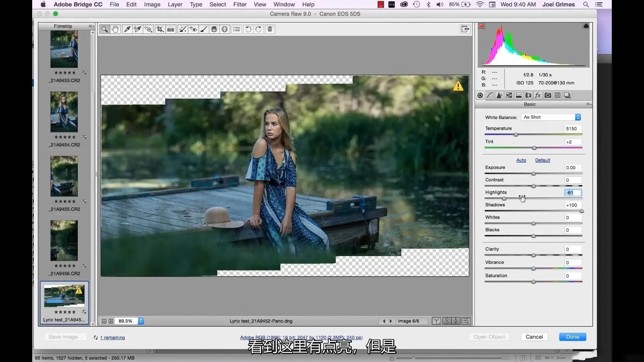Toggle shadow clipping warning in histogram
The image size is (644, 362).
[481, 26]
